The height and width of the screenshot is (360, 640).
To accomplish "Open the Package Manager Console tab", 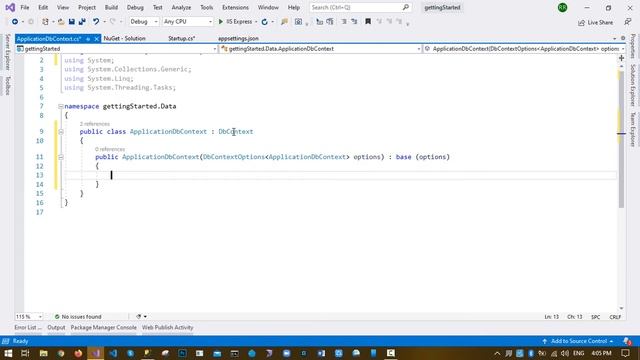I will click(103, 327).
